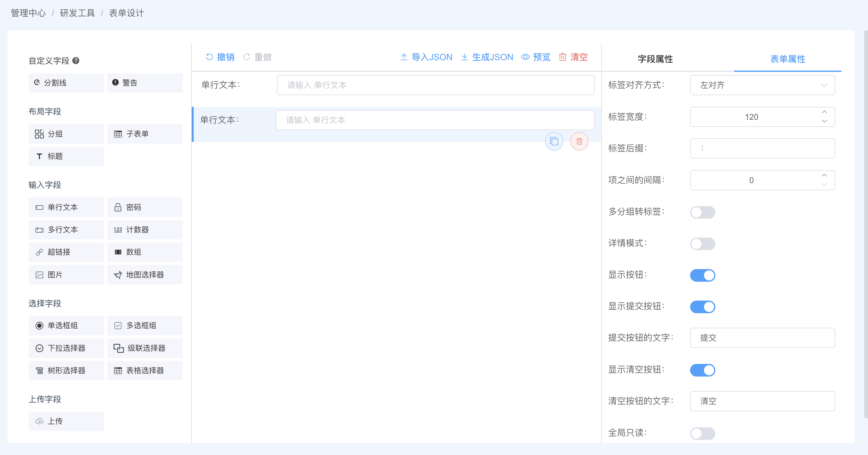Screen dimensions: 868x455
Task: Click the highlighted second 单行文本 input
Action: click(435, 120)
